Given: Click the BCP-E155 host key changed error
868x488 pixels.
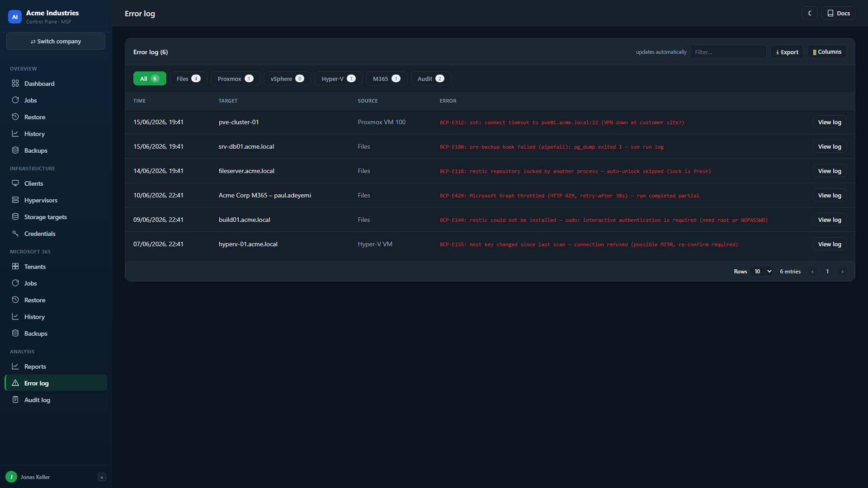Looking at the screenshot, I should (589, 244).
